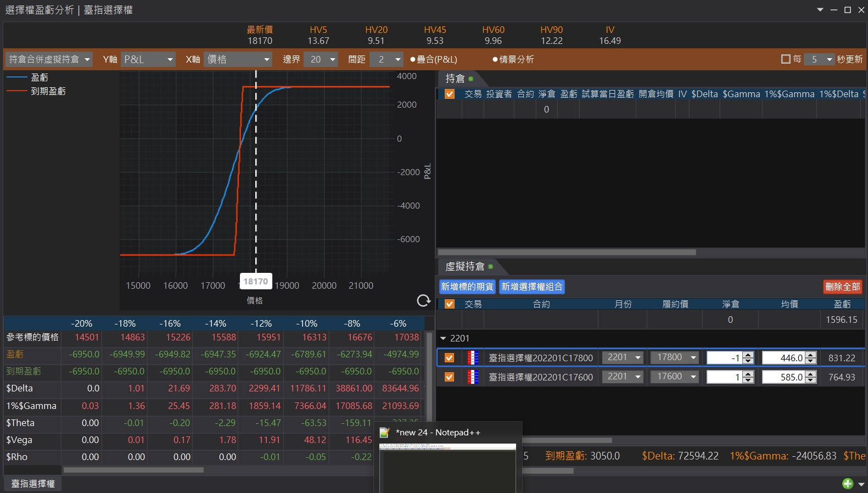
Task: Toggle the 虛擬持倉 header select-all checkbox
Action: click(450, 304)
